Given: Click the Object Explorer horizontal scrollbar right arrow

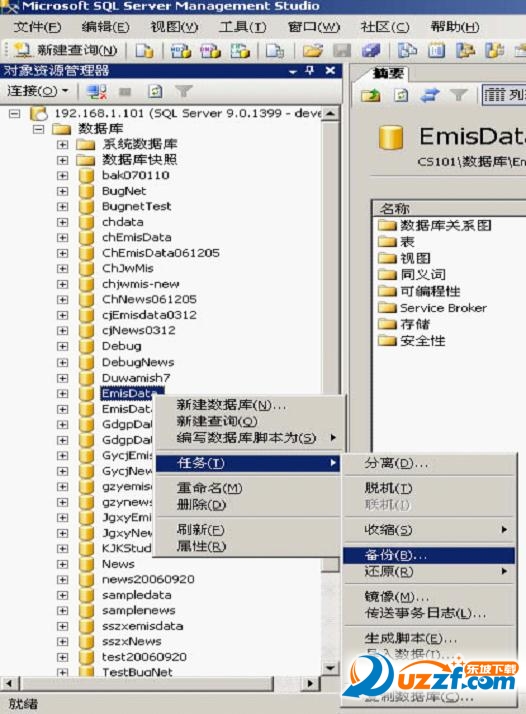Looking at the screenshot, I should tap(311, 683).
